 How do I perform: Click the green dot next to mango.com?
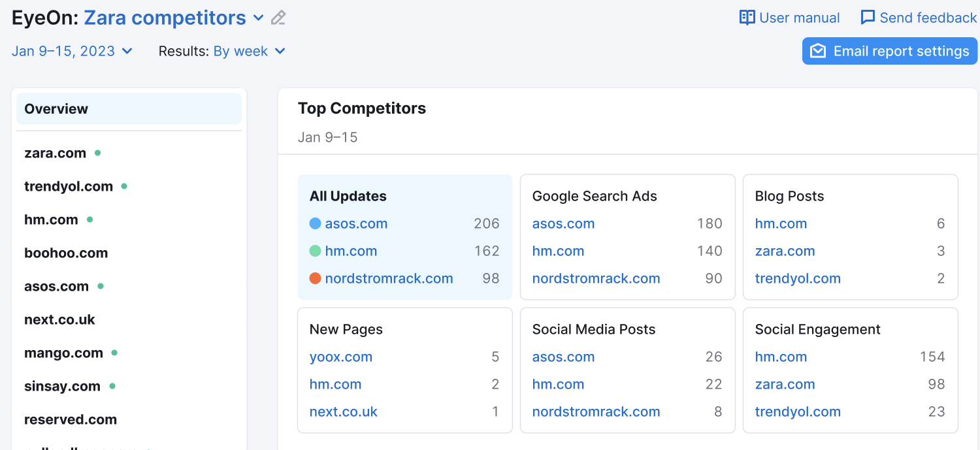pos(114,352)
